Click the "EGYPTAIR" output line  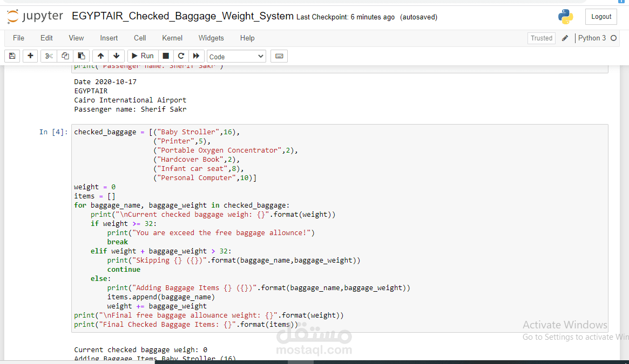click(x=91, y=91)
